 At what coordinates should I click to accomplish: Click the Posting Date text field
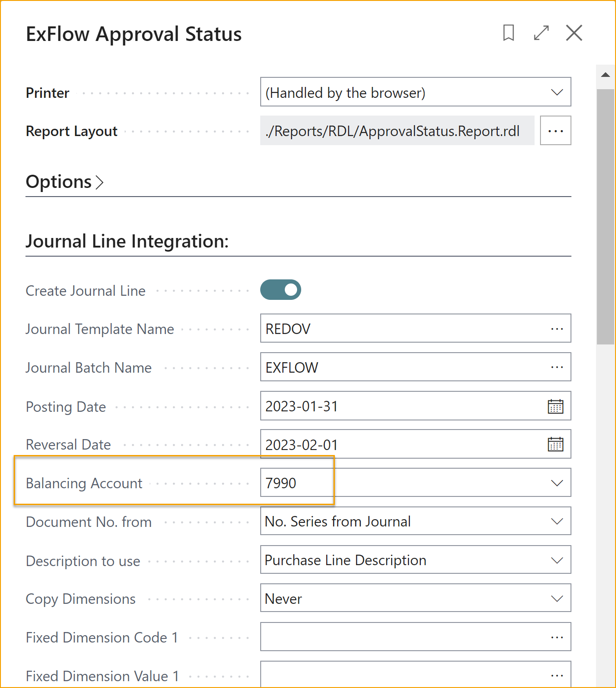(400, 406)
